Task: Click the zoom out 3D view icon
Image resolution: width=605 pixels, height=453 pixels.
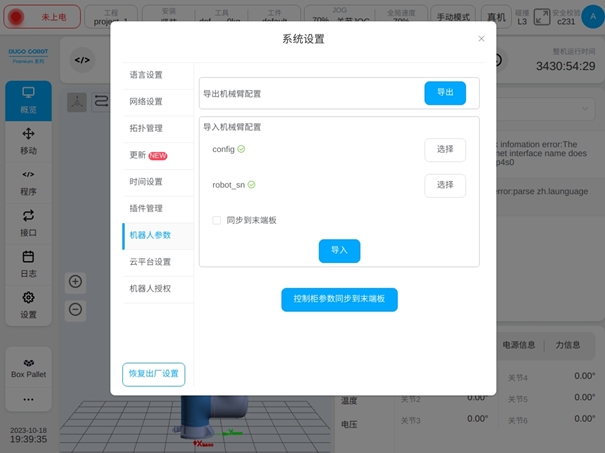Action: click(x=75, y=309)
